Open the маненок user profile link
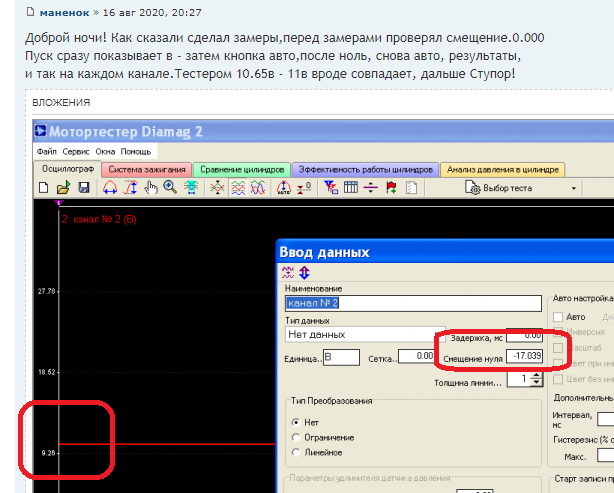 pos(65,13)
